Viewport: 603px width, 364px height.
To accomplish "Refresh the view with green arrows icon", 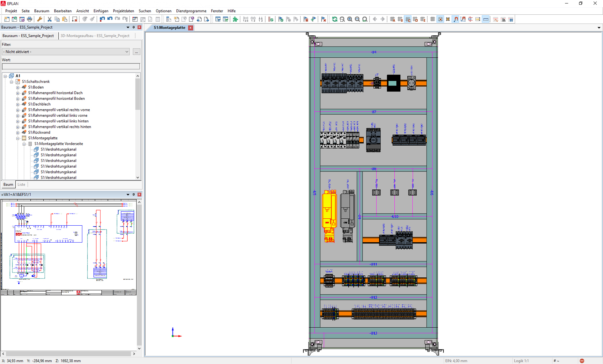I will [x=334, y=19].
